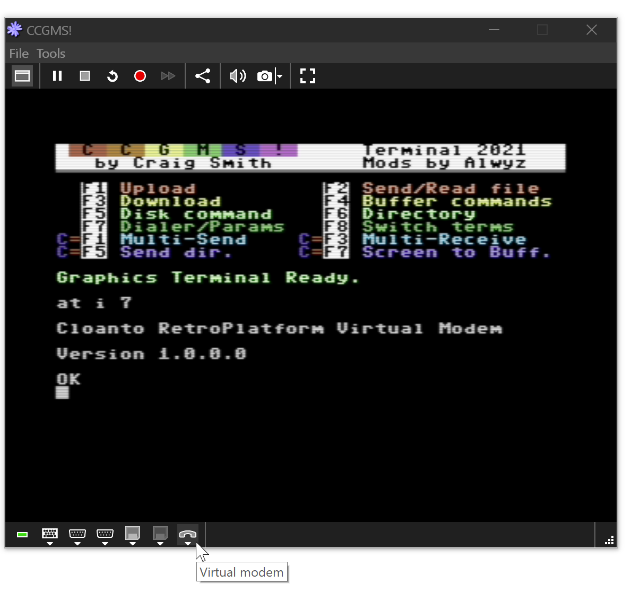This screenshot has width=640, height=600.
Task: Open the first floppy drive menu
Action: (x=132, y=536)
